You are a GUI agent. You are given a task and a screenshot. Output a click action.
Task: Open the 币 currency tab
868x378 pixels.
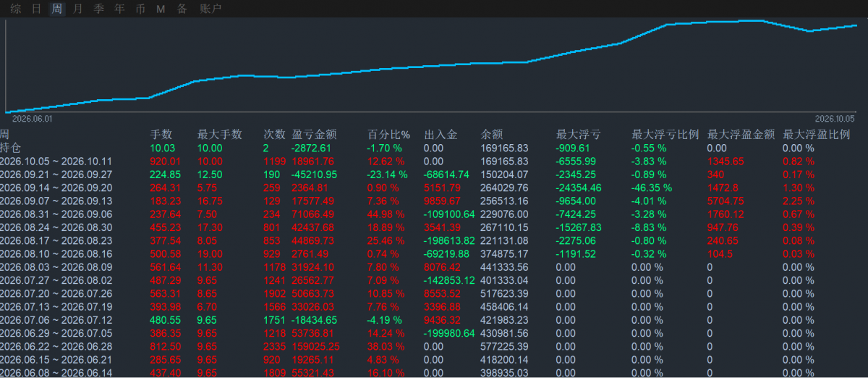[x=140, y=9]
